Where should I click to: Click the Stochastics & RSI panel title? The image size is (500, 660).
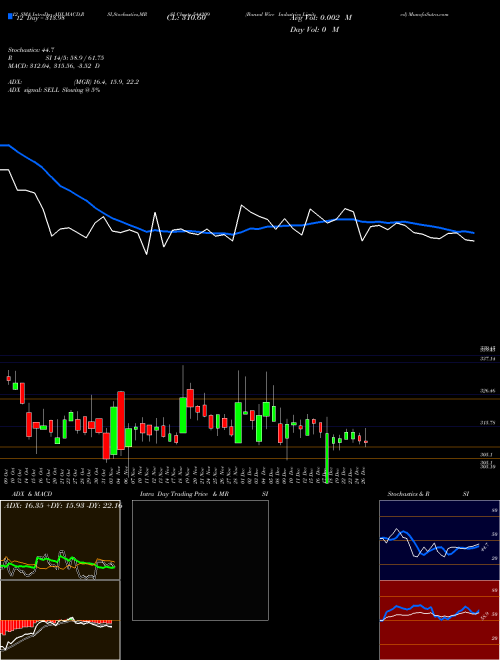[428, 494]
